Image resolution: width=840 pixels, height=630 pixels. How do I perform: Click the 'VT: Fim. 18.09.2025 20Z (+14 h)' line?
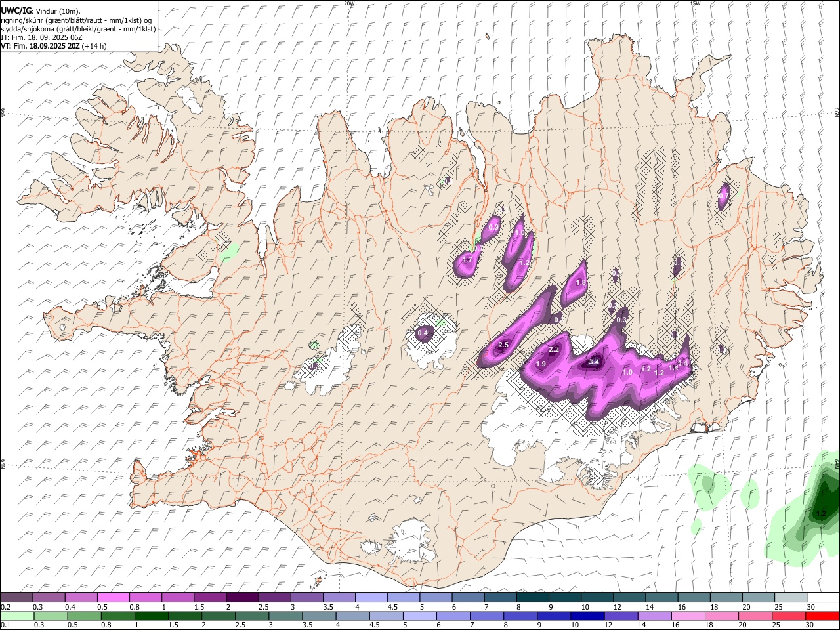click(x=54, y=46)
